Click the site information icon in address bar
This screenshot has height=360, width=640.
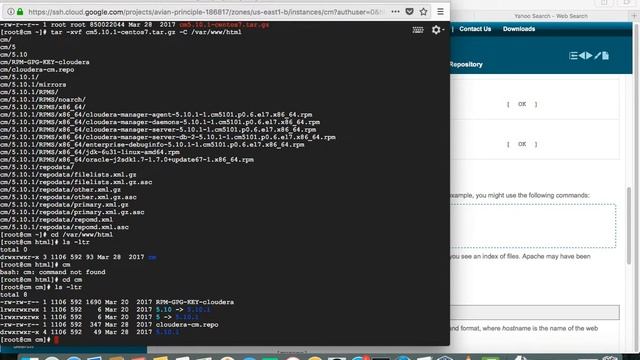11,12
